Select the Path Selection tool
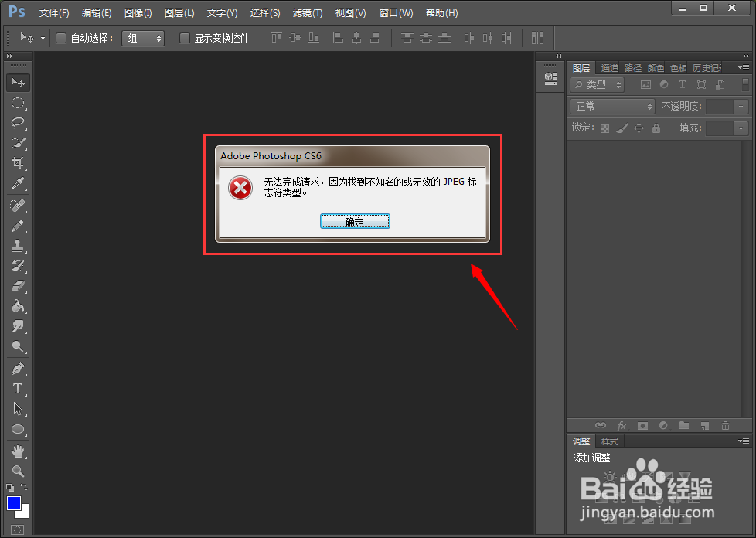Image resolution: width=756 pixels, height=538 pixels. click(18, 409)
